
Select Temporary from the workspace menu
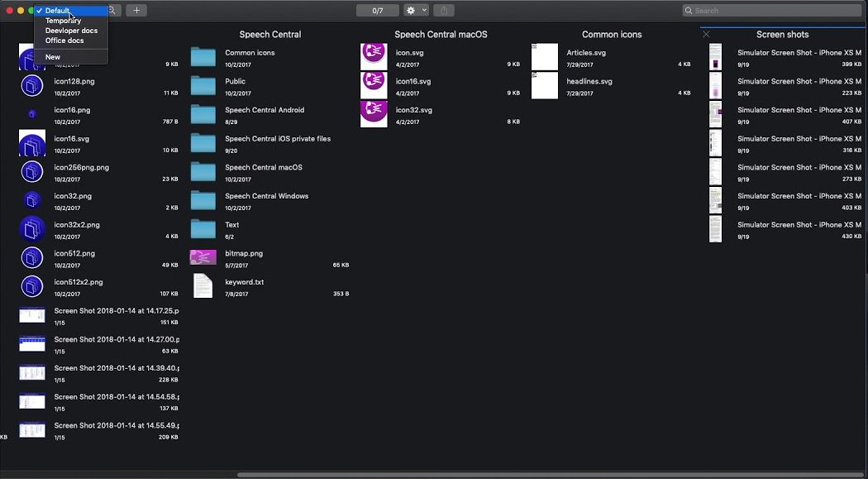(71, 21)
